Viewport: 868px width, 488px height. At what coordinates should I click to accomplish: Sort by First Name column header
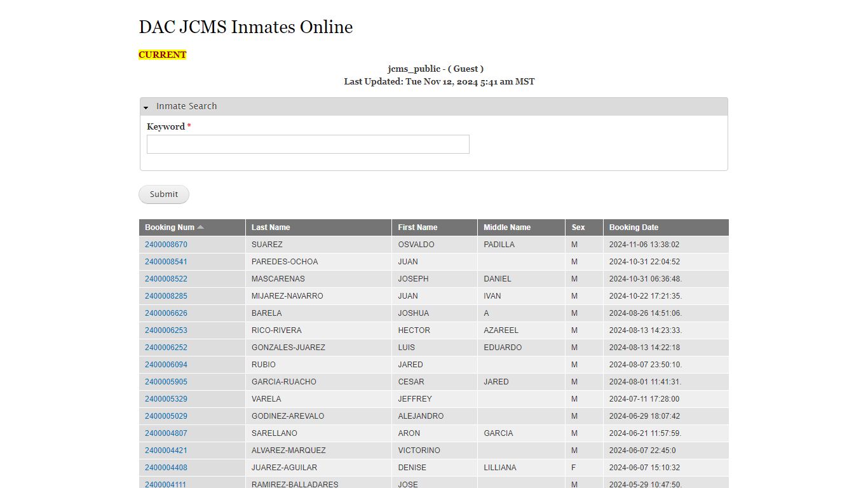(x=417, y=227)
